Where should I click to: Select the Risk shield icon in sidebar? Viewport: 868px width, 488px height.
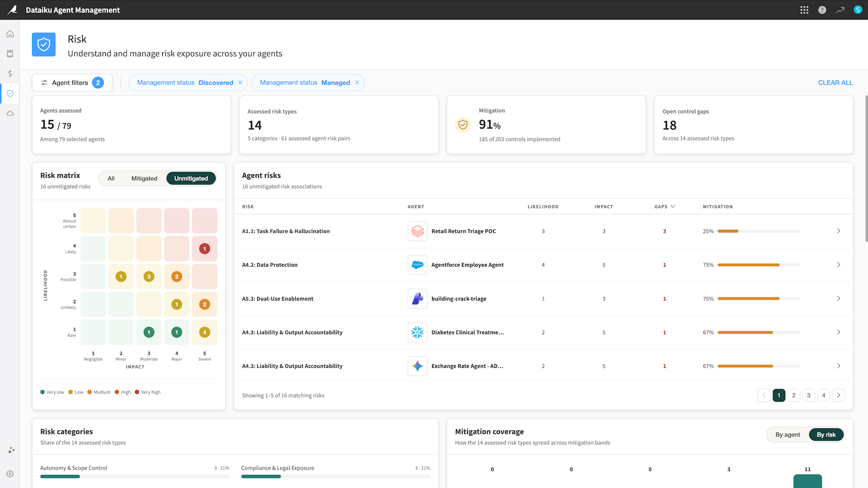(10, 94)
